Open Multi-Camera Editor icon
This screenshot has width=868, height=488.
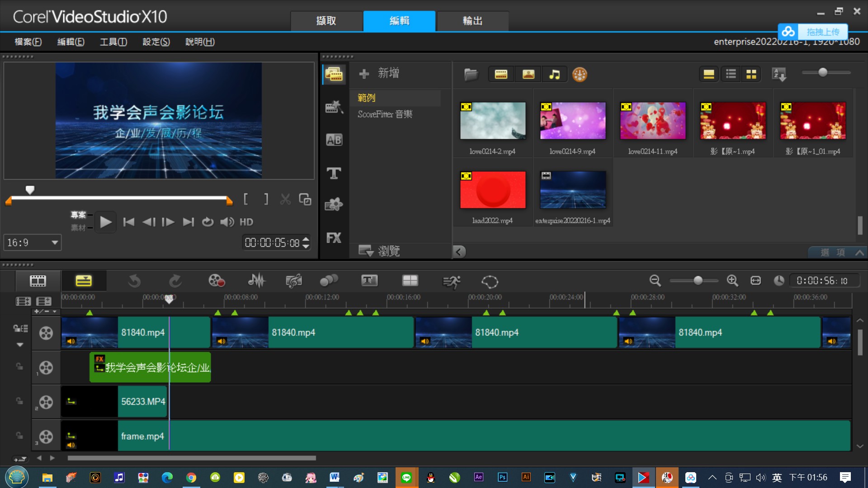pyautogui.click(x=410, y=281)
